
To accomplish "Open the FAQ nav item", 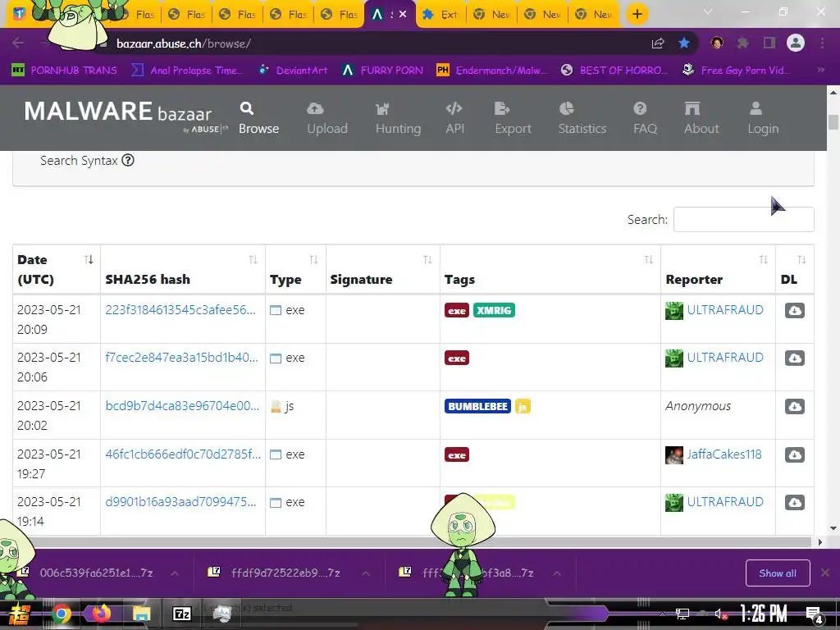I will click(x=645, y=118).
